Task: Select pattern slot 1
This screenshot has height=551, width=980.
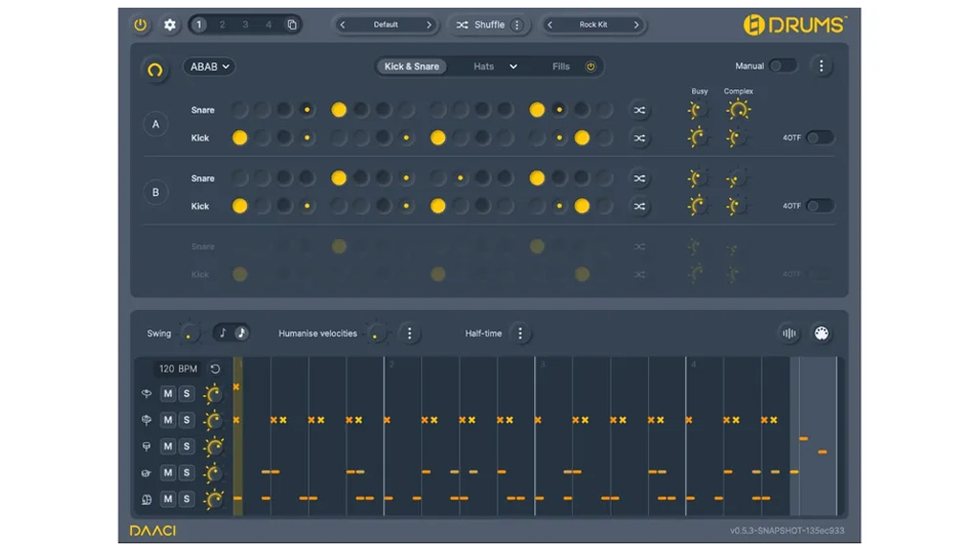Action: 199,24
